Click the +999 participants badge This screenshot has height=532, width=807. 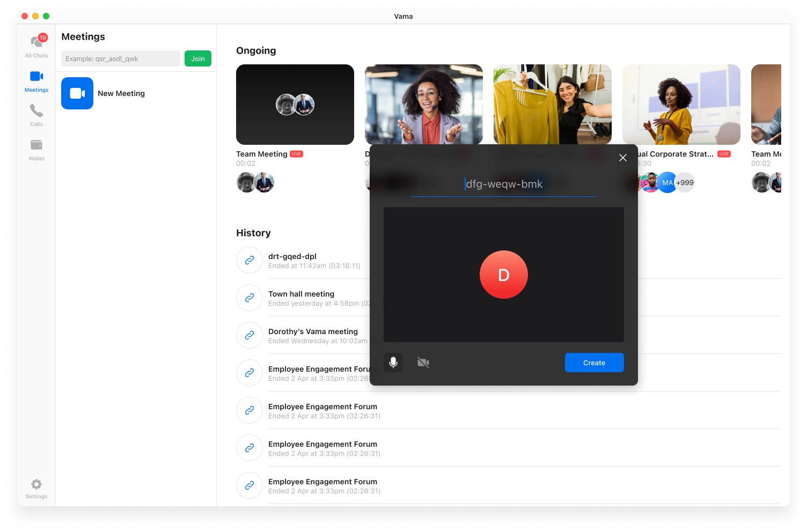click(685, 182)
